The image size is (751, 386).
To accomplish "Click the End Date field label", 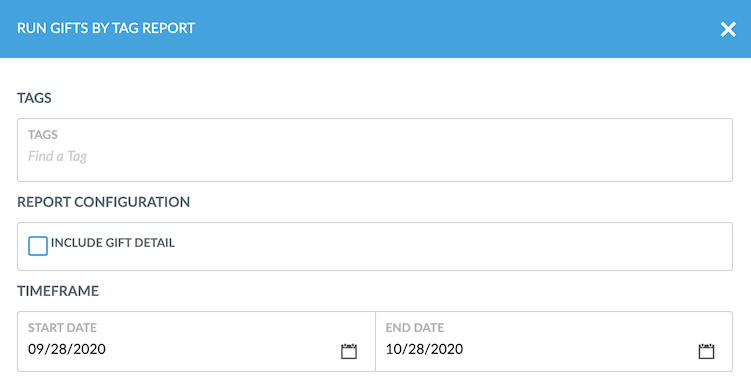I will point(415,328).
